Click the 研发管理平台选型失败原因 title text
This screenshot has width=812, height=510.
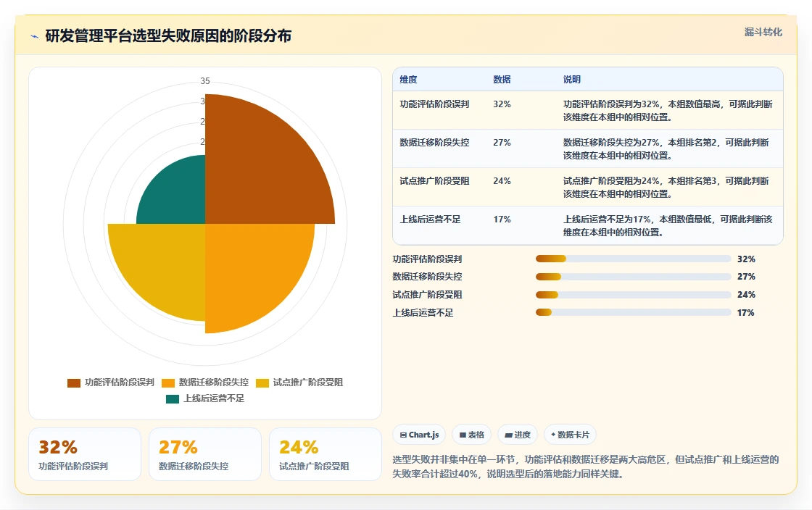pos(168,36)
